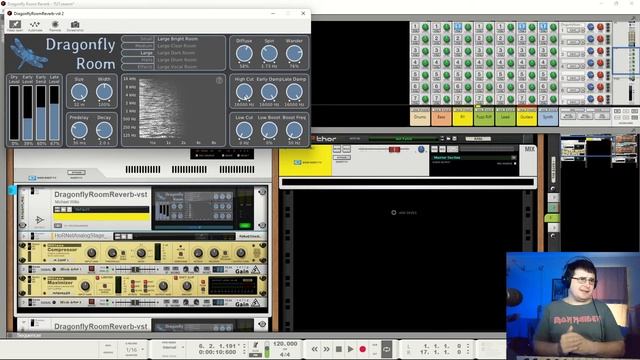Click the Input Gain knob on the Compressor device

91,253
